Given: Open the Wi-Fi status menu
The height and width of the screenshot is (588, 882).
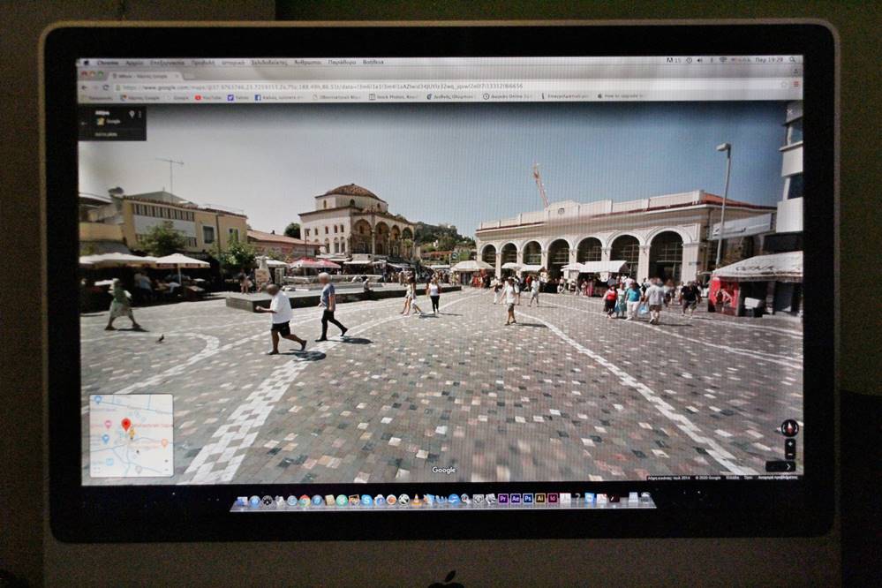Looking at the screenshot, I should point(722,61).
